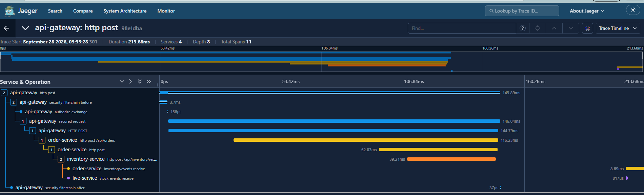Click the Services 4 label

point(171,42)
